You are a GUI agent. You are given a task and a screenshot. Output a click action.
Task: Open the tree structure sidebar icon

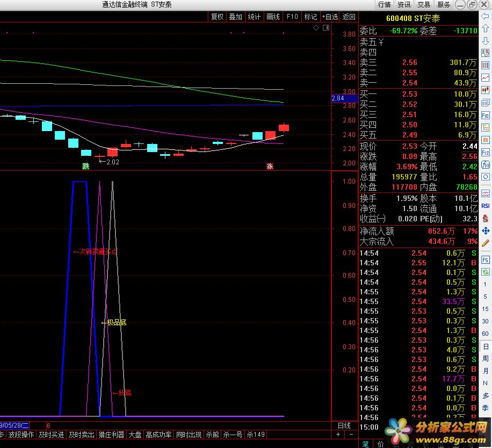(x=486, y=127)
